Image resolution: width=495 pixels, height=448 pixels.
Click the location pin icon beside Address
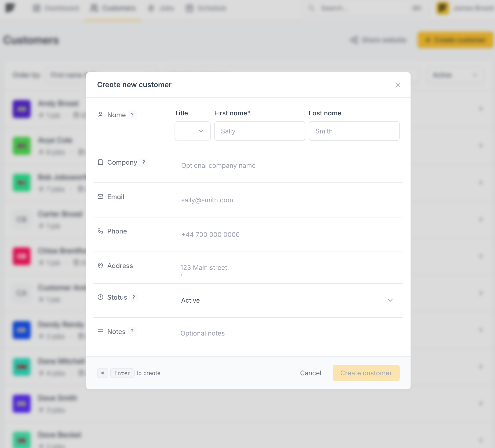point(100,266)
